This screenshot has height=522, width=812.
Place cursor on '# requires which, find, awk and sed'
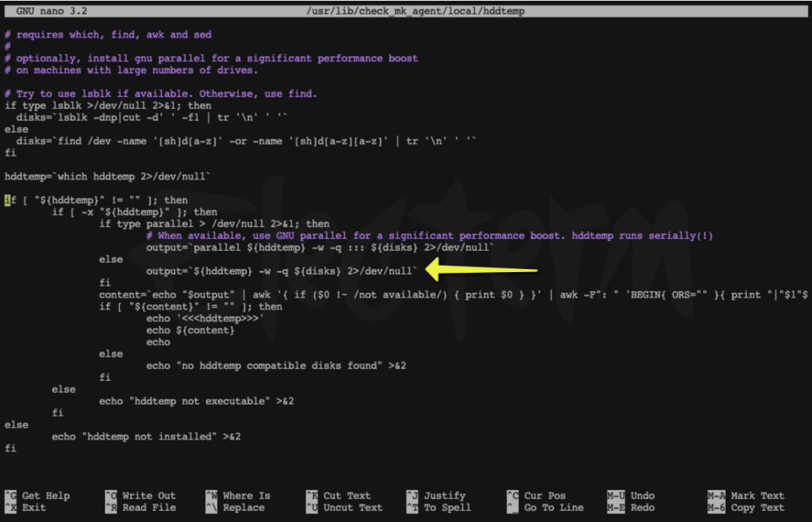[x=108, y=35]
